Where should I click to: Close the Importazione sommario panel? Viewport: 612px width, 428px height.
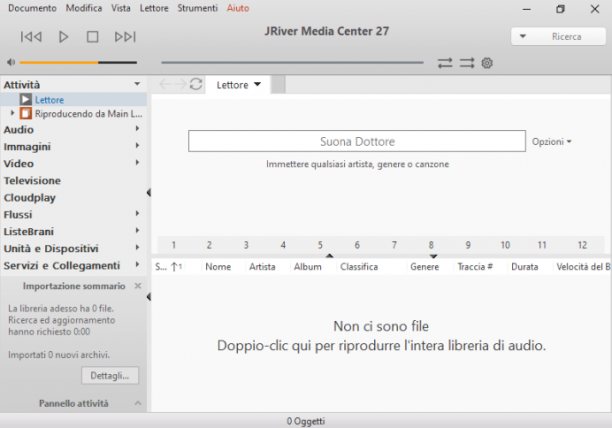138,286
